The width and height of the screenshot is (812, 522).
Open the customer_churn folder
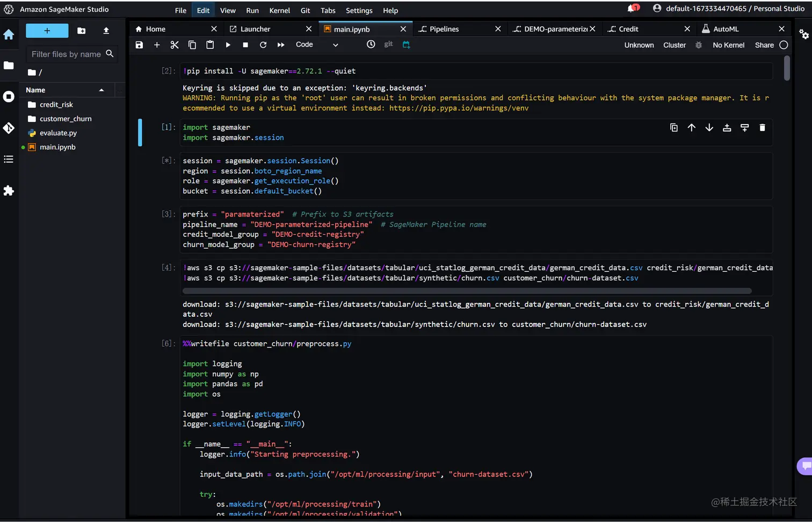click(65, 119)
